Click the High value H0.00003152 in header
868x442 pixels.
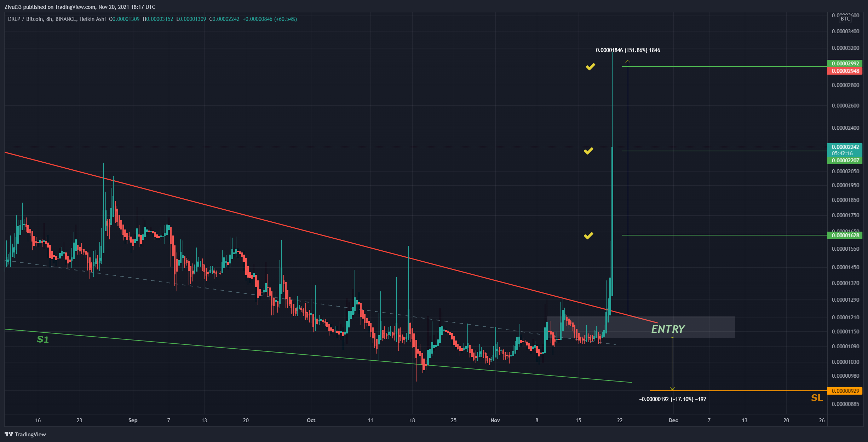tap(158, 19)
